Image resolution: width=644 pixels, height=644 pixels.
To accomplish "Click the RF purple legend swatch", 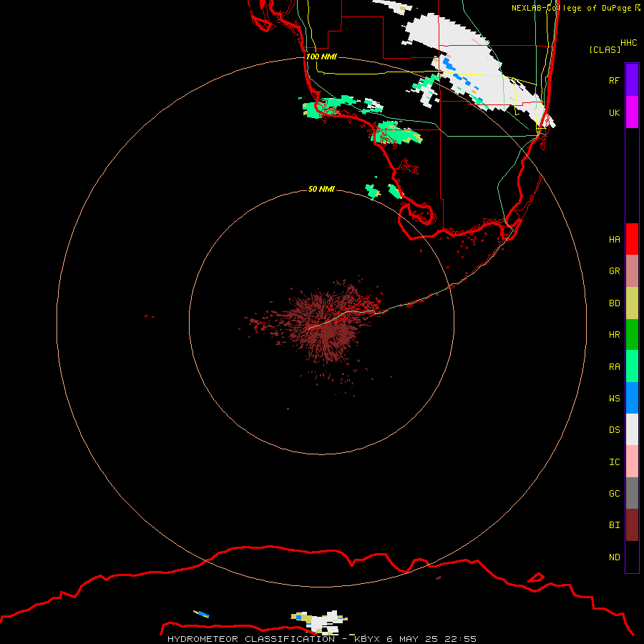I will click(x=632, y=80).
